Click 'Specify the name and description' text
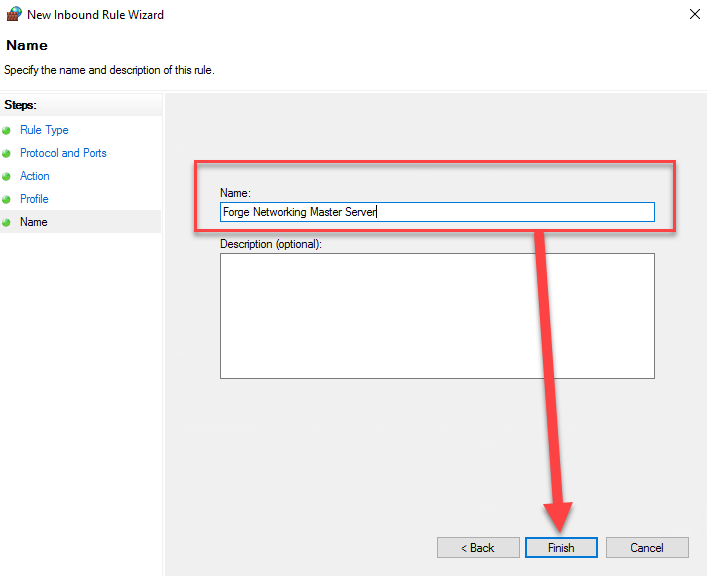This screenshot has height=576, width=707. coord(109,70)
